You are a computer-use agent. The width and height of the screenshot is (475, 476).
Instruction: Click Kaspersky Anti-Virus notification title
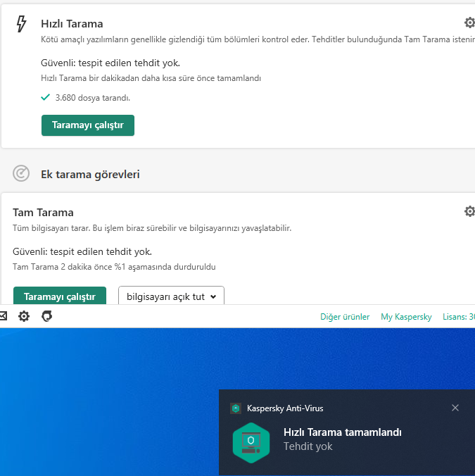(285, 408)
